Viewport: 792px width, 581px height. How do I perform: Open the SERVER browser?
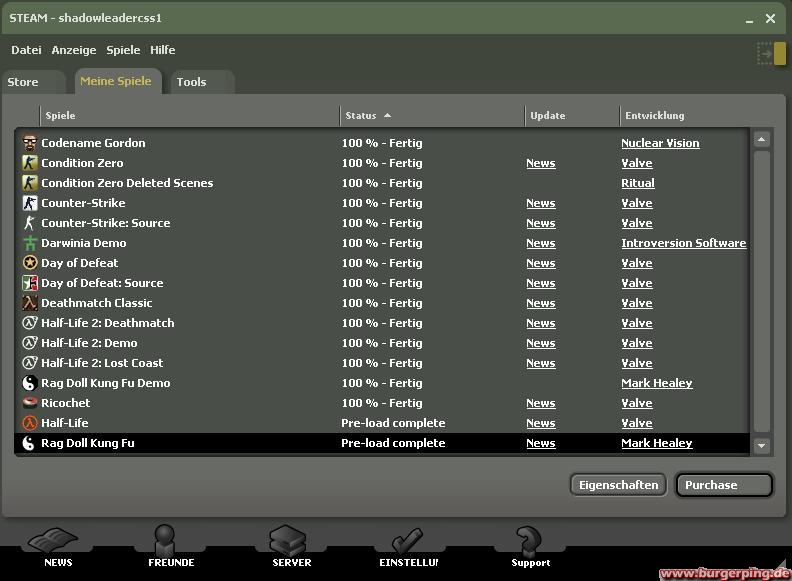click(290, 547)
